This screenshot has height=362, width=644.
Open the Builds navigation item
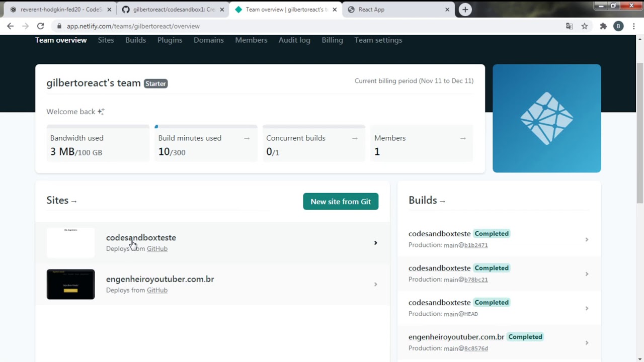pos(135,40)
